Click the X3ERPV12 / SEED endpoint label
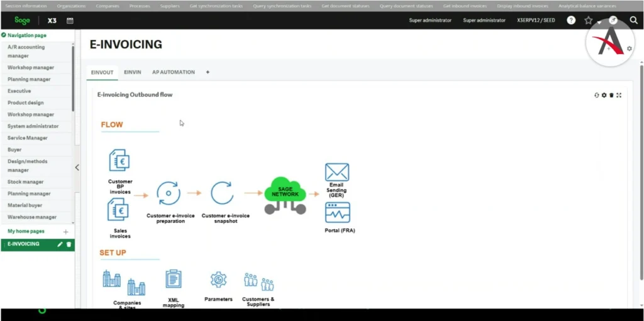The height and width of the screenshot is (321, 644). click(536, 21)
